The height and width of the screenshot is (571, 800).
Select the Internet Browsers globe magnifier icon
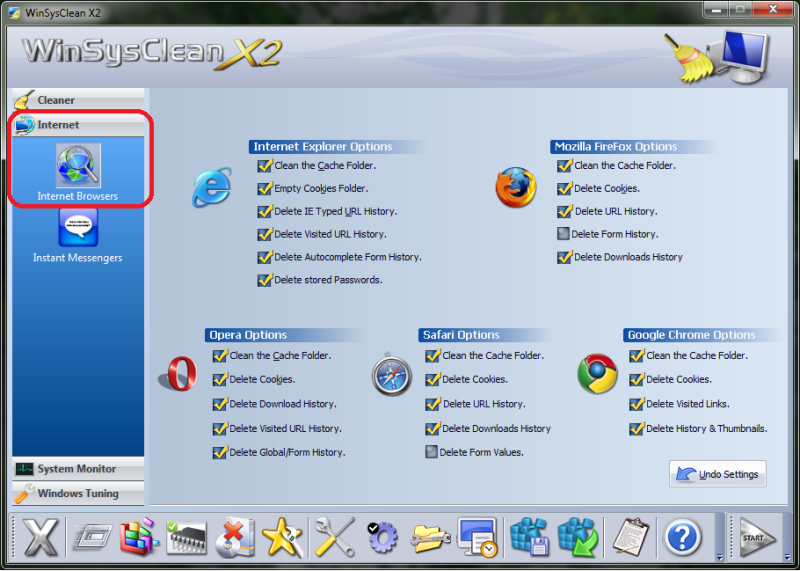click(78, 166)
